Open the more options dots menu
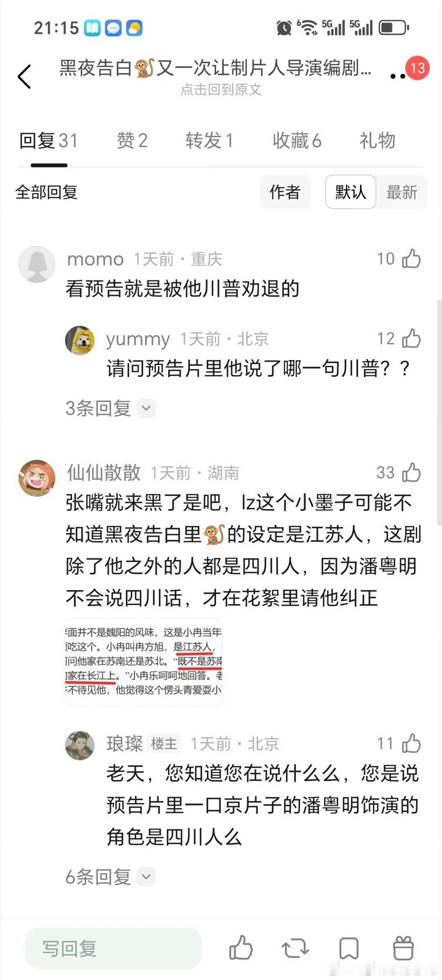Image resolution: width=442 pixels, height=980 pixels. 398,76
